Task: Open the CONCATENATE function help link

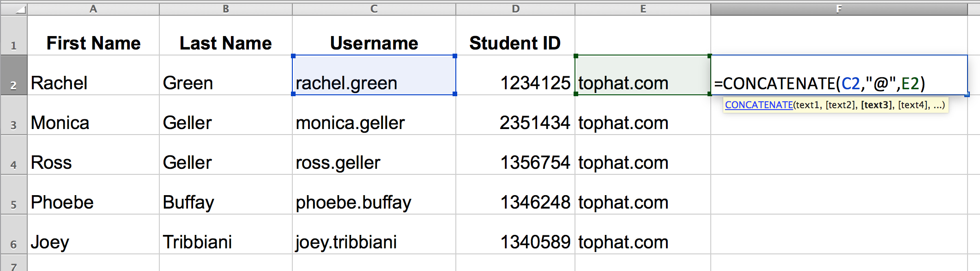Action: pos(759,105)
